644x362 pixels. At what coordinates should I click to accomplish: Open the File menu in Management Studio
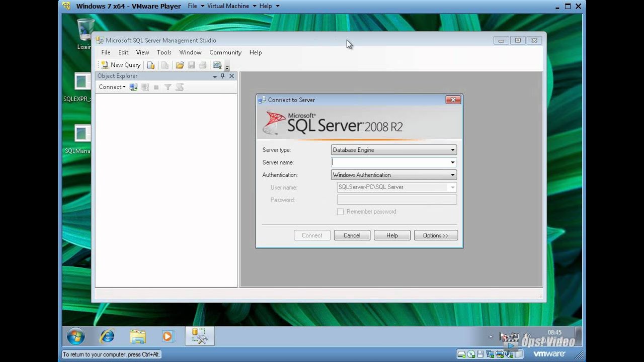106,52
